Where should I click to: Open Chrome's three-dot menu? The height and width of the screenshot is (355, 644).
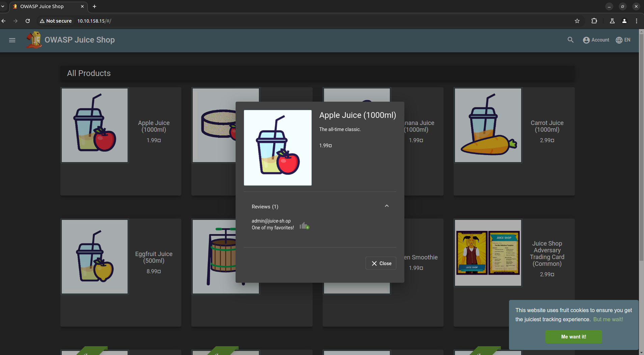click(637, 21)
